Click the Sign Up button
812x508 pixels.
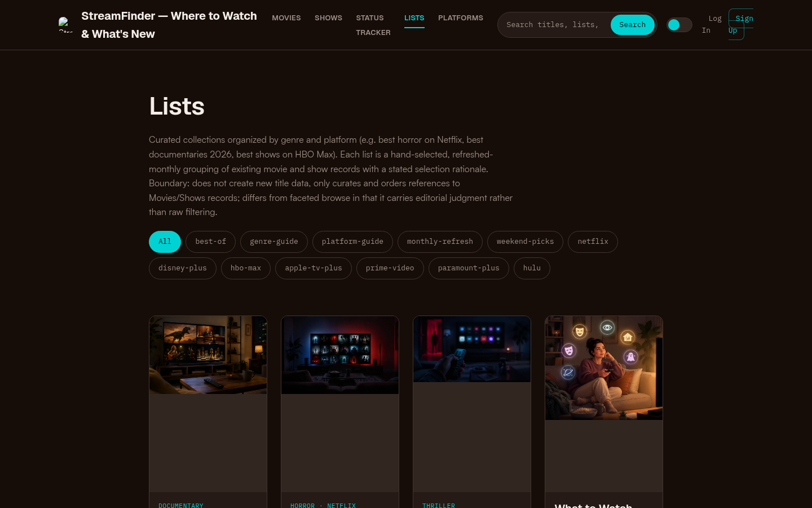tap(740, 24)
